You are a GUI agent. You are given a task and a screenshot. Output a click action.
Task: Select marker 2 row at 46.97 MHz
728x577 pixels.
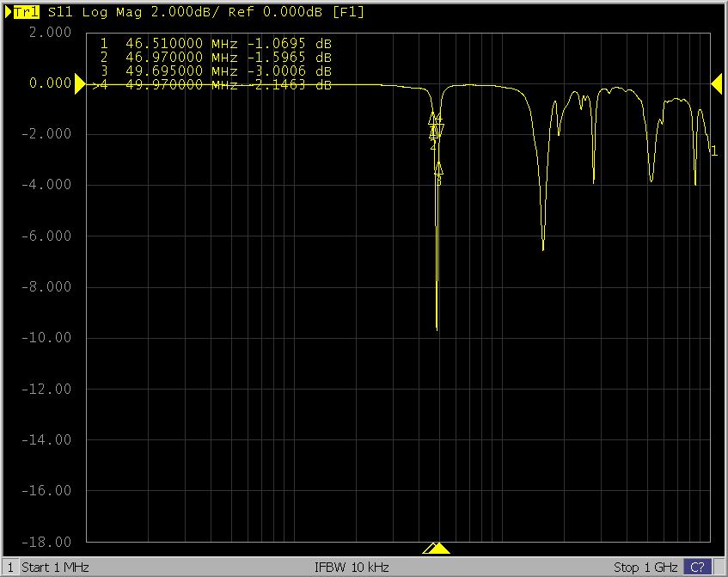coord(215,57)
